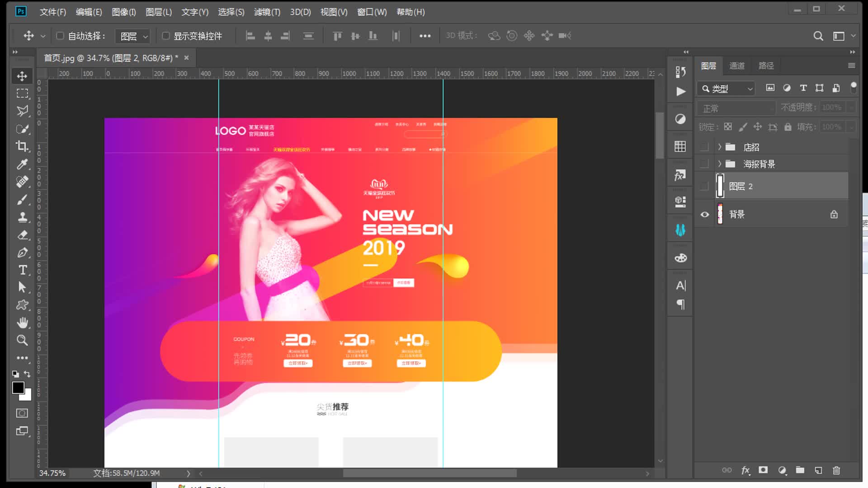Select the Eyedropper tool
The height and width of the screenshot is (488, 868).
[x=22, y=164]
